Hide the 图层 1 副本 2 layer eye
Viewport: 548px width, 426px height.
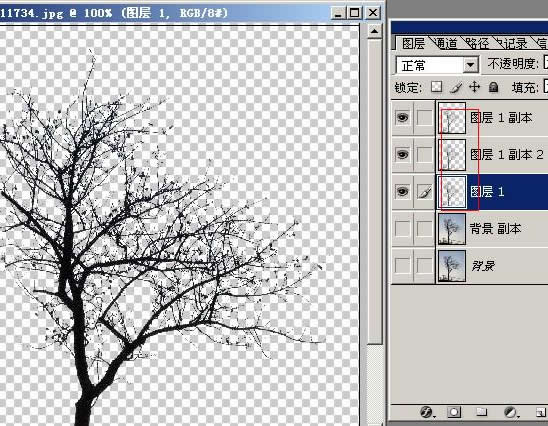(402, 154)
